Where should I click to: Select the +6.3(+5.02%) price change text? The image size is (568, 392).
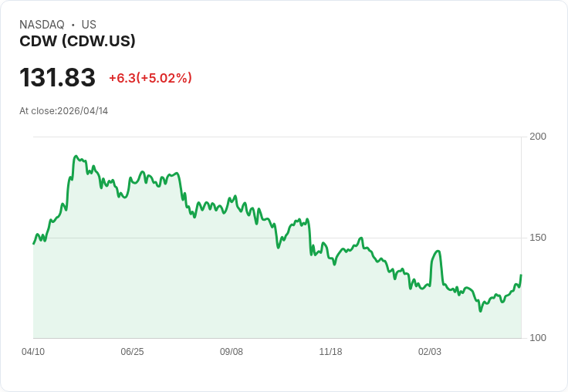click(x=150, y=78)
